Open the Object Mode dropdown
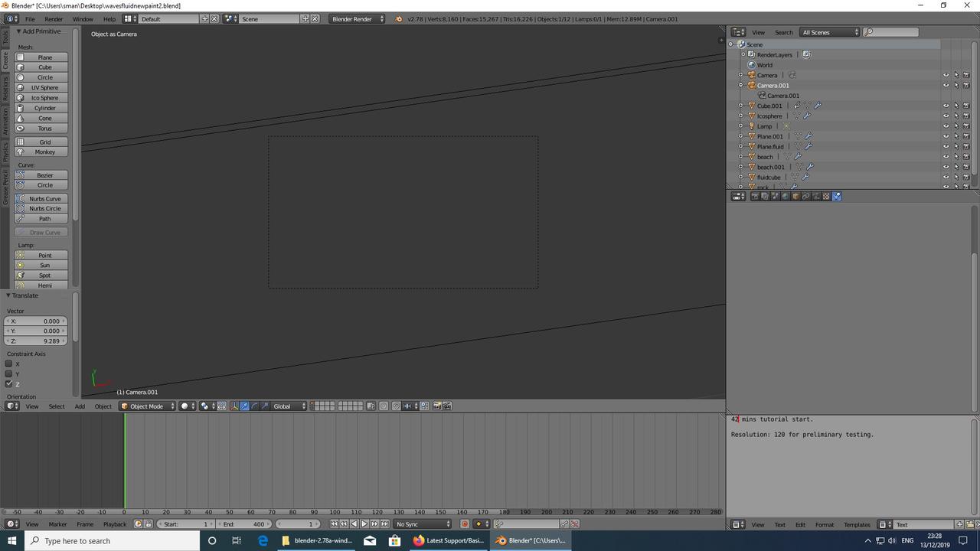 pyautogui.click(x=148, y=406)
